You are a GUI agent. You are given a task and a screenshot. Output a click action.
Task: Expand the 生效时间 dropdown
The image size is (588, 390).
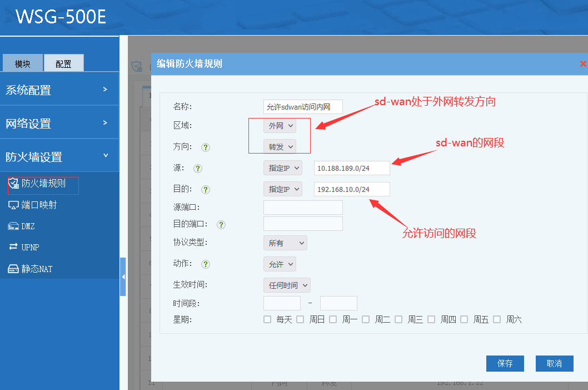[x=286, y=285]
